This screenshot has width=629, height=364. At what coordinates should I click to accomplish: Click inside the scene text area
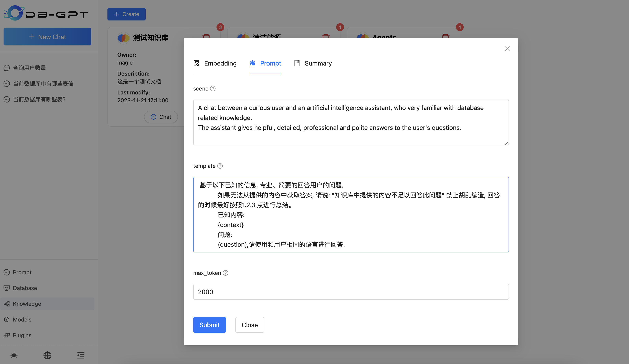pyautogui.click(x=351, y=122)
